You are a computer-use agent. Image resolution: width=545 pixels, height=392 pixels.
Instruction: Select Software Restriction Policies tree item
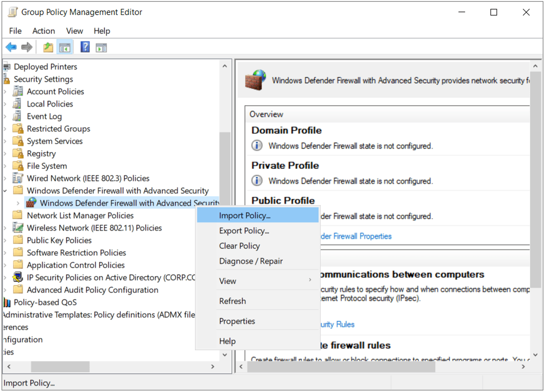click(76, 253)
